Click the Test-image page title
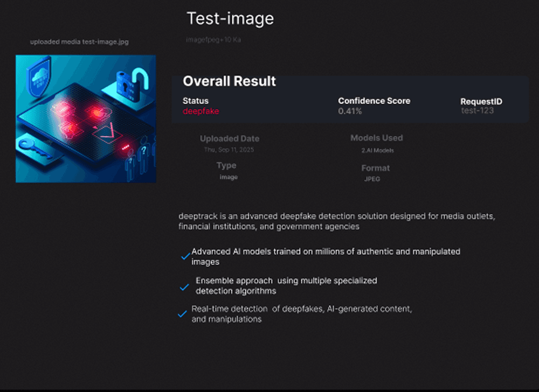The width and height of the screenshot is (539, 392). click(230, 19)
